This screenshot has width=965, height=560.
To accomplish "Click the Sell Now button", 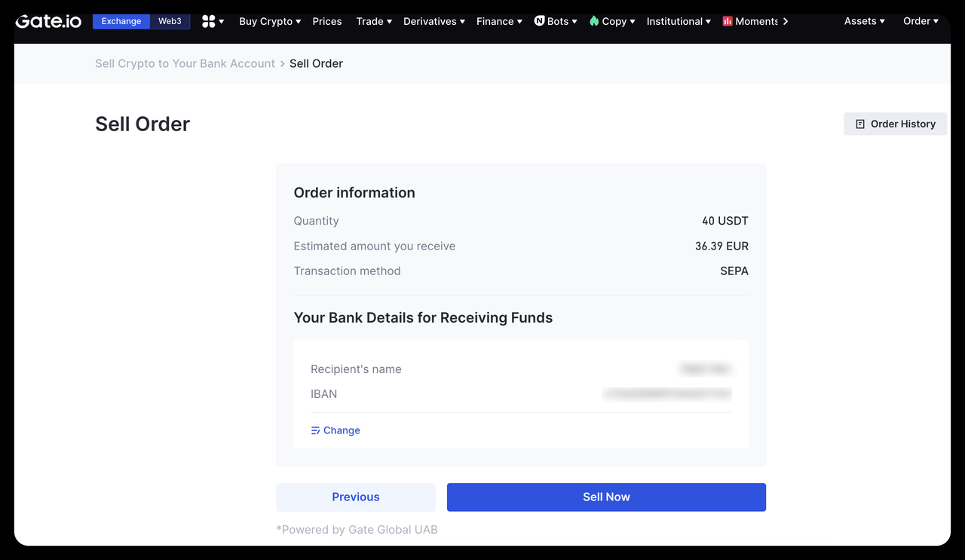I will (x=606, y=497).
